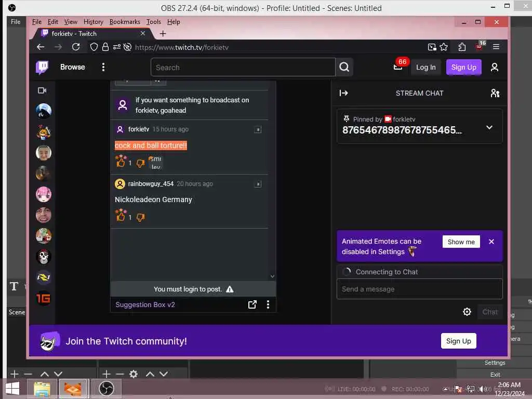The height and width of the screenshot is (399, 532).
Task: Select the forkietv - Twitch tab
Action: [91, 33]
